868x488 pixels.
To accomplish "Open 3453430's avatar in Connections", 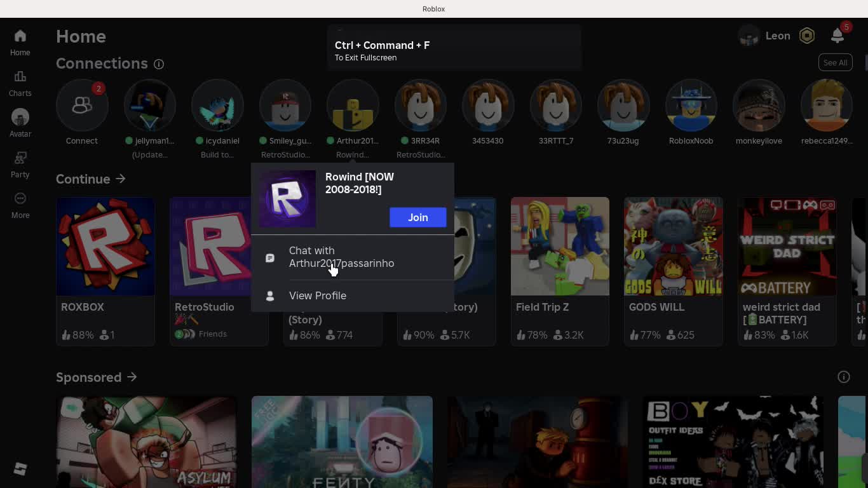I will tap(488, 105).
